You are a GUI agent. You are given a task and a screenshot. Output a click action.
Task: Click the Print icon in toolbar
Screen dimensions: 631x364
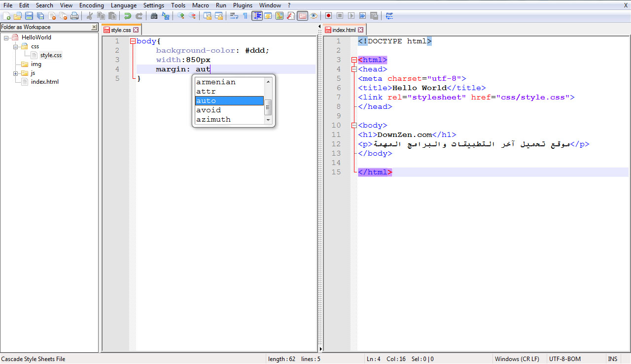tap(74, 16)
